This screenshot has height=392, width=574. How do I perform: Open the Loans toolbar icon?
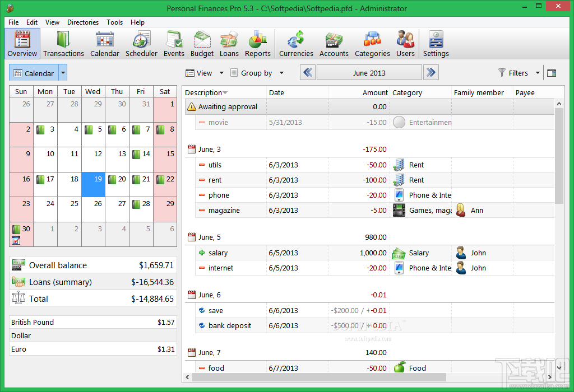pyautogui.click(x=229, y=44)
